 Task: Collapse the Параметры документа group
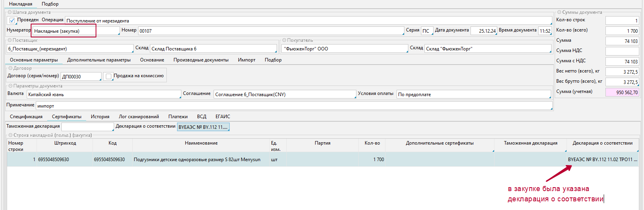11,86
